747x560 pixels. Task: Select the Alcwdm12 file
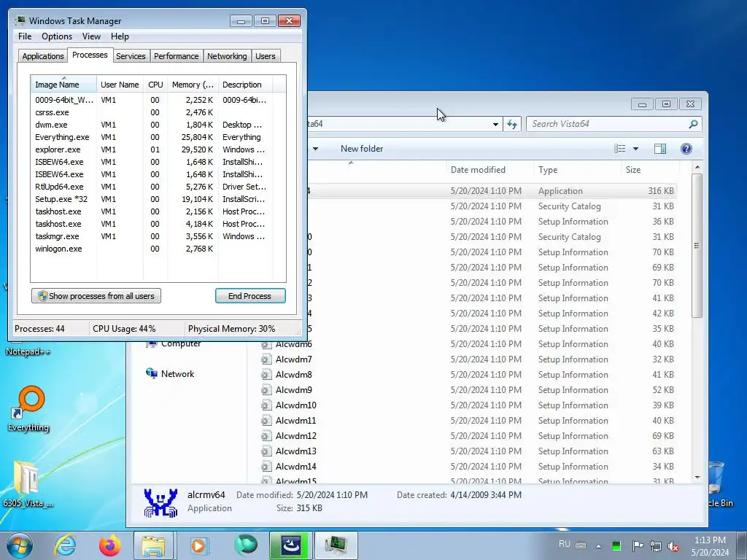tap(296, 436)
